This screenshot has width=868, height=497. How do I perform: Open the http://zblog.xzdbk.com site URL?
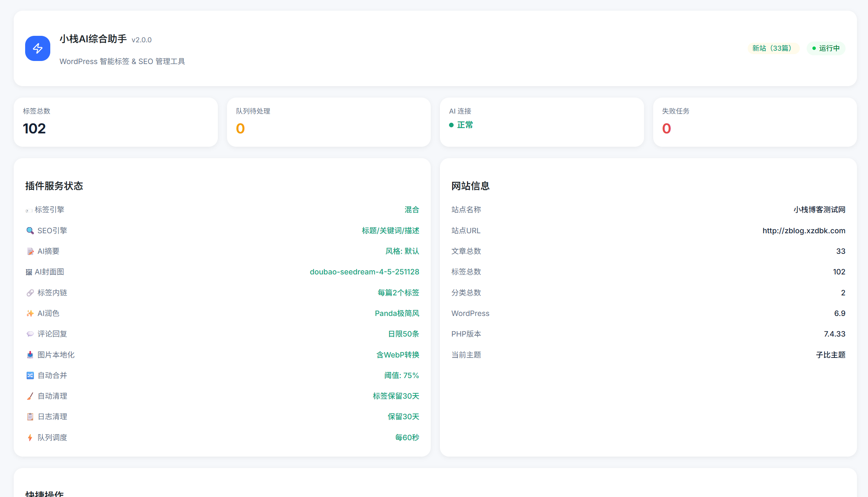tap(804, 231)
